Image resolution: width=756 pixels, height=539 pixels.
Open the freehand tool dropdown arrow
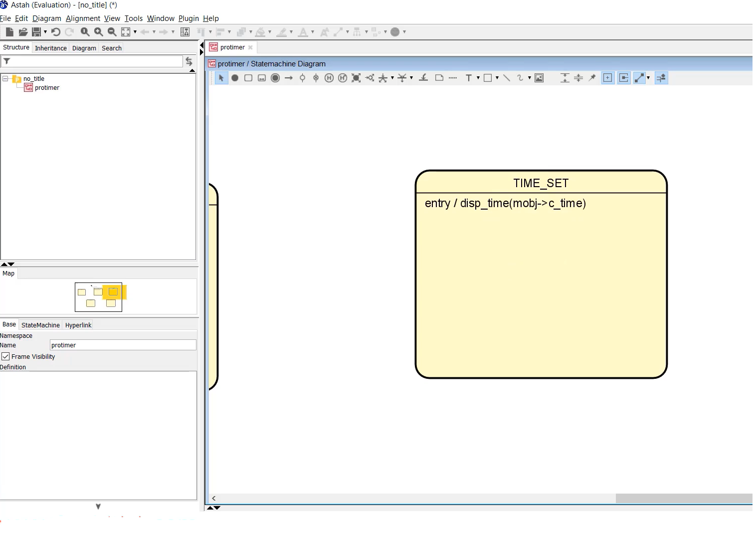(x=529, y=78)
